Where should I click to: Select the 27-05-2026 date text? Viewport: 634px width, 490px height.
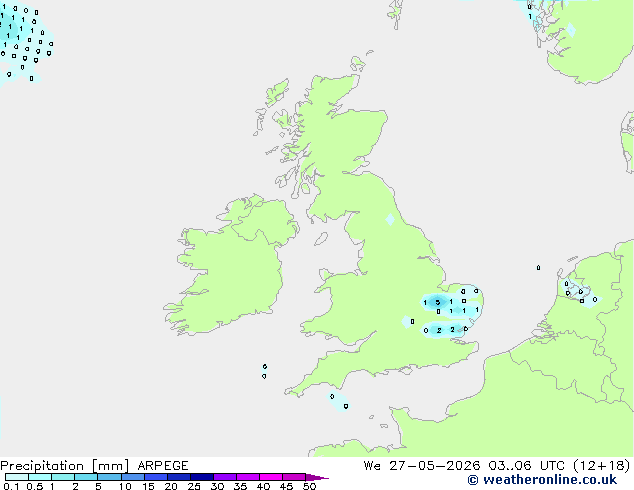[435, 466]
